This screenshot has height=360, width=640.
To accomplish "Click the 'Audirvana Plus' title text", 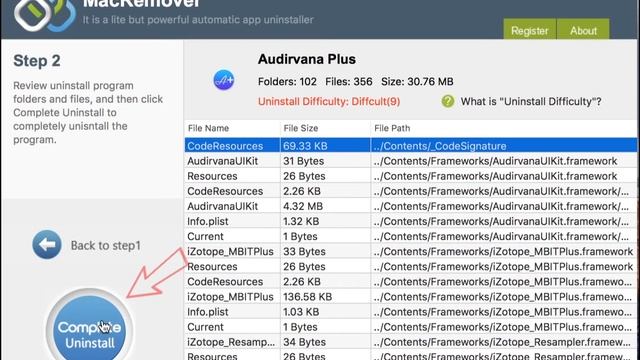I will (x=307, y=59).
